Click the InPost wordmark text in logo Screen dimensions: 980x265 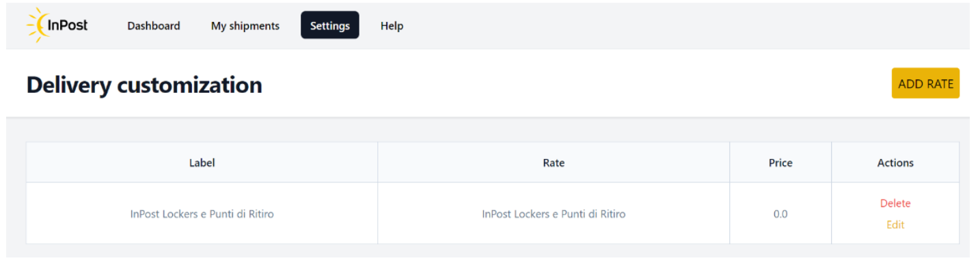coord(67,26)
